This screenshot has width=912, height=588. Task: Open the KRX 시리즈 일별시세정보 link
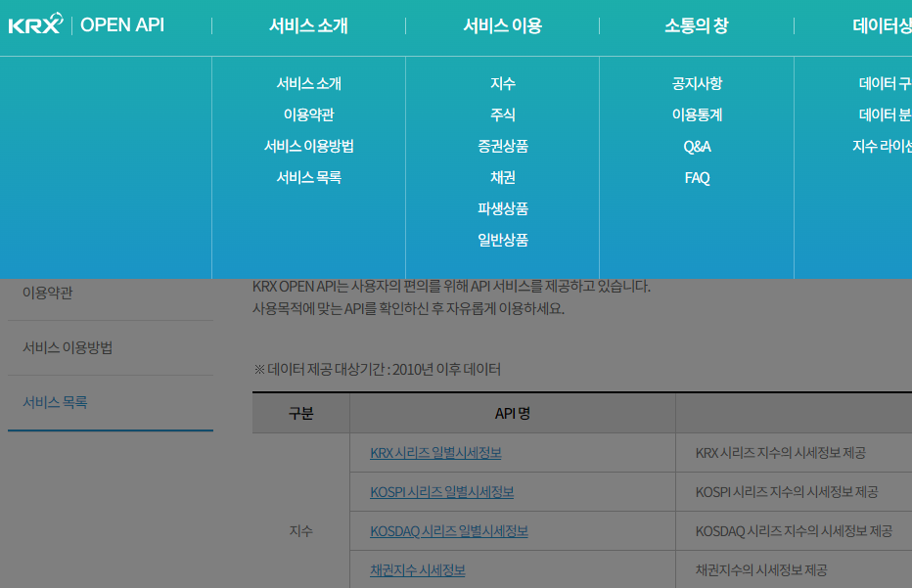(x=435, y=452)
